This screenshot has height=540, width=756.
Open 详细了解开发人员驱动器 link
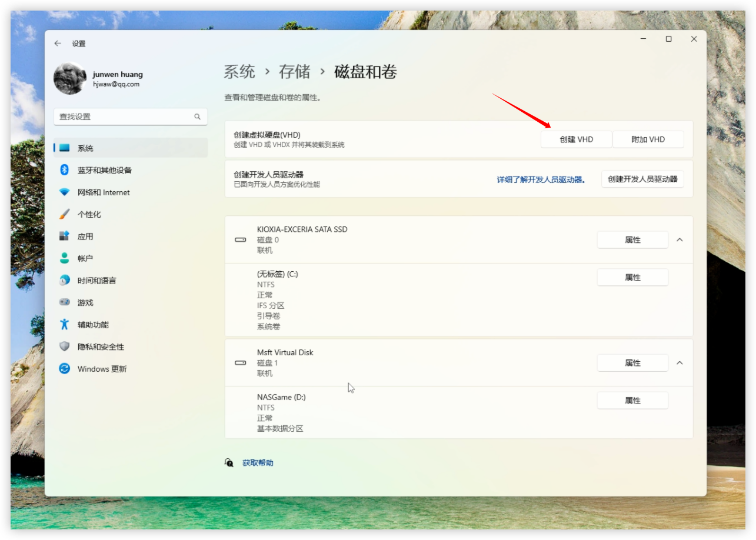pyautogui.click(x=541, y=179)
